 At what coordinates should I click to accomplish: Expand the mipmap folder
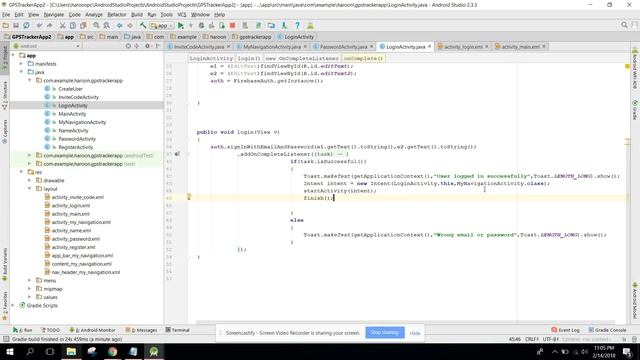click(x=29, y=289)
